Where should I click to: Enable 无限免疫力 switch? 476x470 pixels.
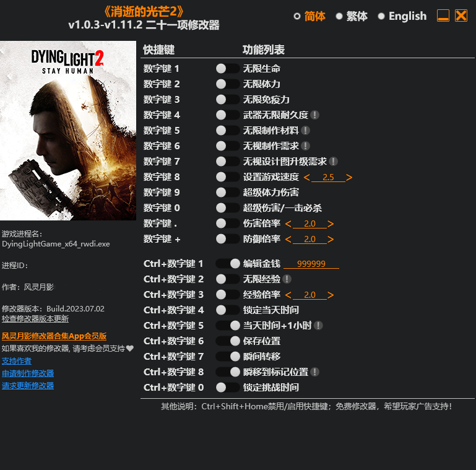[x=228, y=100]
